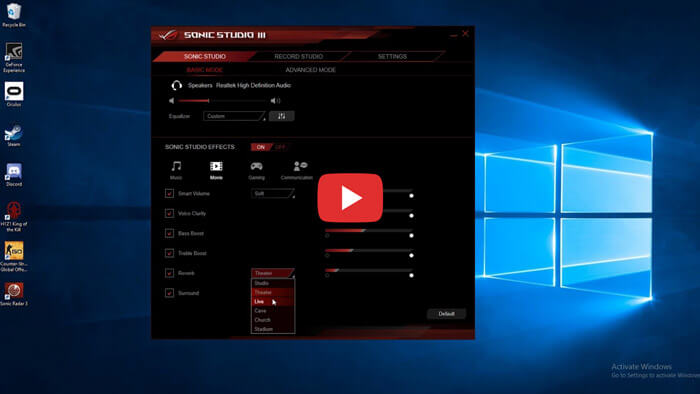The width and height of the screenshot is (700, 394).
Task: Switch to Advanced Mode tab
Action: 311,70
